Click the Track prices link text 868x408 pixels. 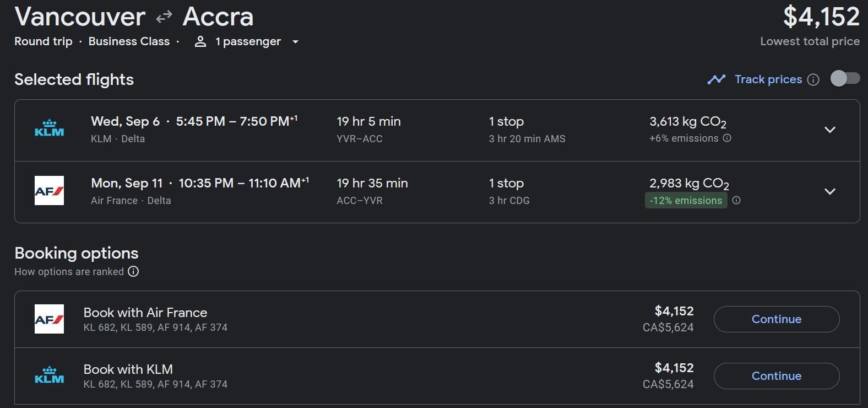pos(768,79)
